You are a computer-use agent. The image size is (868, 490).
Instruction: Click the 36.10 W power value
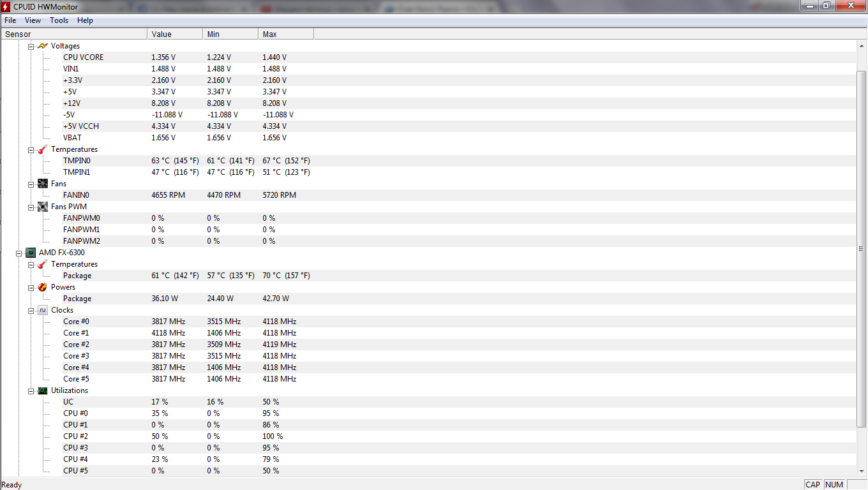165,299
